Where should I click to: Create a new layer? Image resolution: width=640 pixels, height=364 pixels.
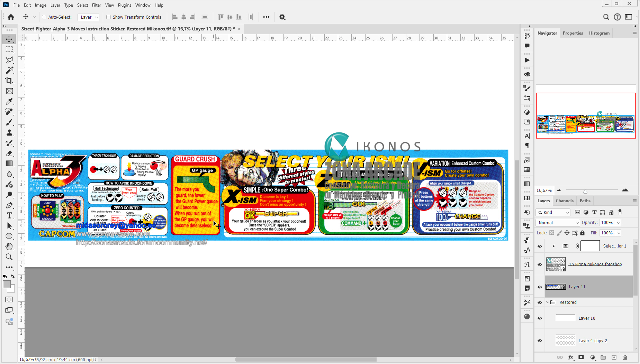pyautogui.click(x=614, y=357)
